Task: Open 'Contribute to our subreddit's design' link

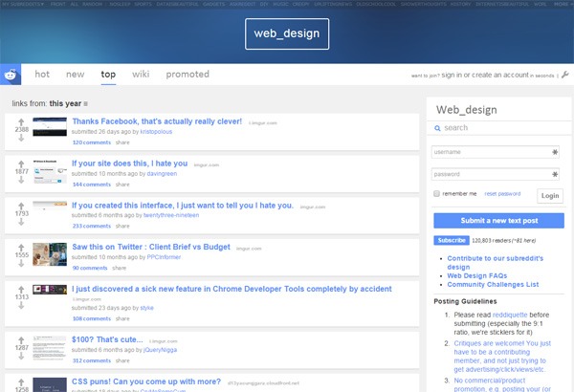Action: coord(495,262)
